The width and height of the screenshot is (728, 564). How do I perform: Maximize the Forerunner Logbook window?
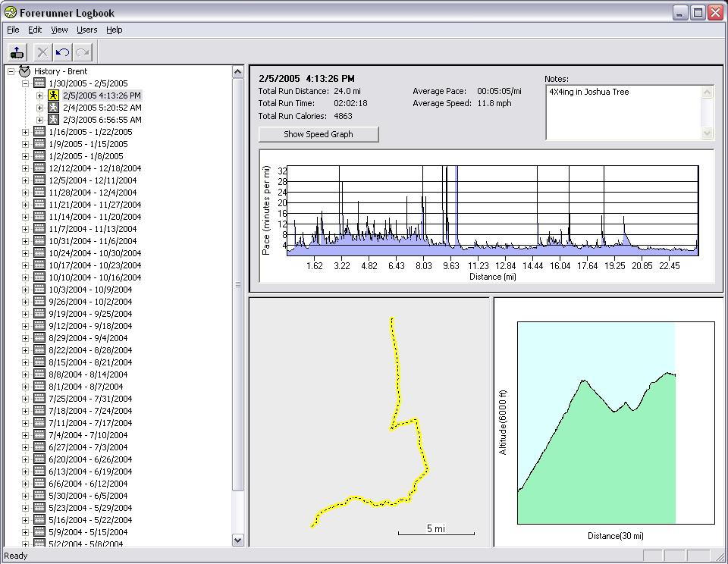tap(698, 13)
